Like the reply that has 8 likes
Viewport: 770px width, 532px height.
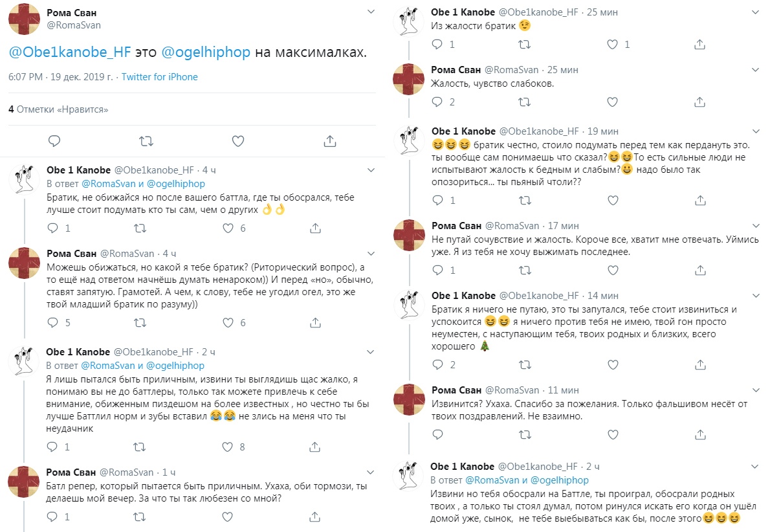pyautogui.click(x=228, y=447)
